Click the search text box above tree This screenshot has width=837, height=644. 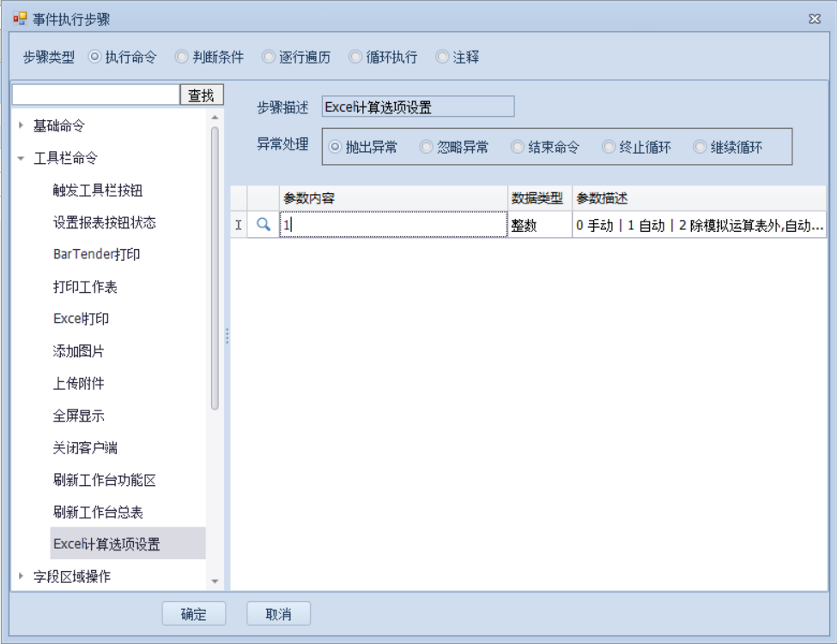click(x=95, y=94)
